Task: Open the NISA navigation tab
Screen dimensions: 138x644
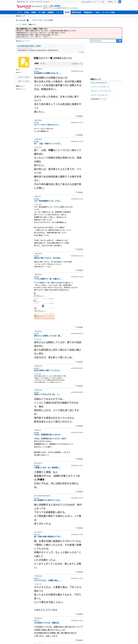Action: (x=98, y=12)
